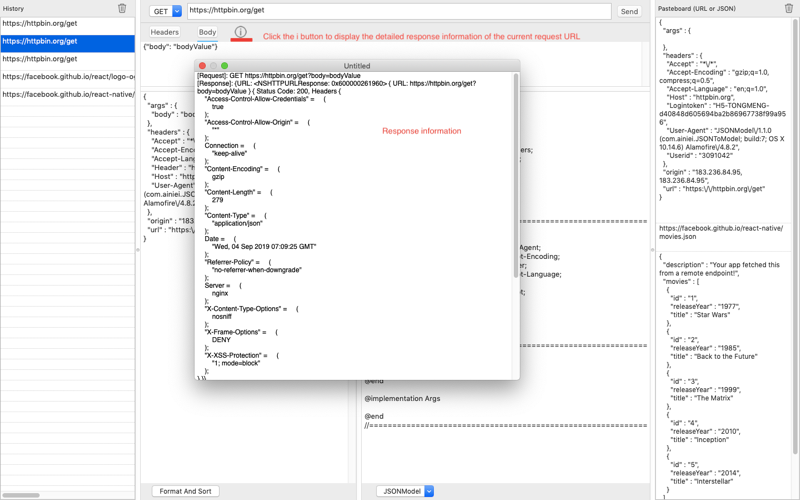Screen dimensions: 800x500
Task: Click the "Content-Type" header line in Untitled window
Action: click(235, 215)
